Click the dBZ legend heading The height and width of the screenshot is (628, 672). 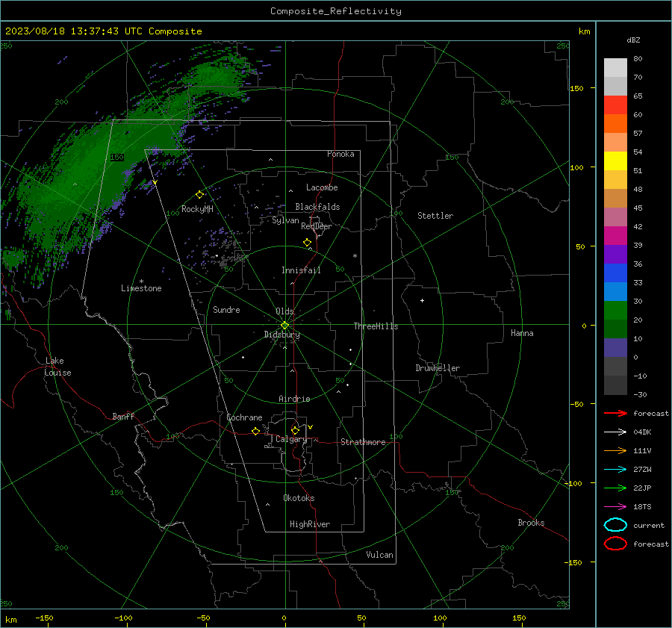point(633,40)
